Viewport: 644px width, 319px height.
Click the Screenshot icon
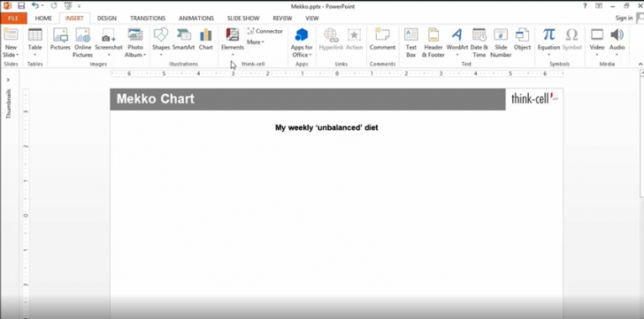click(x=109, y=34)
